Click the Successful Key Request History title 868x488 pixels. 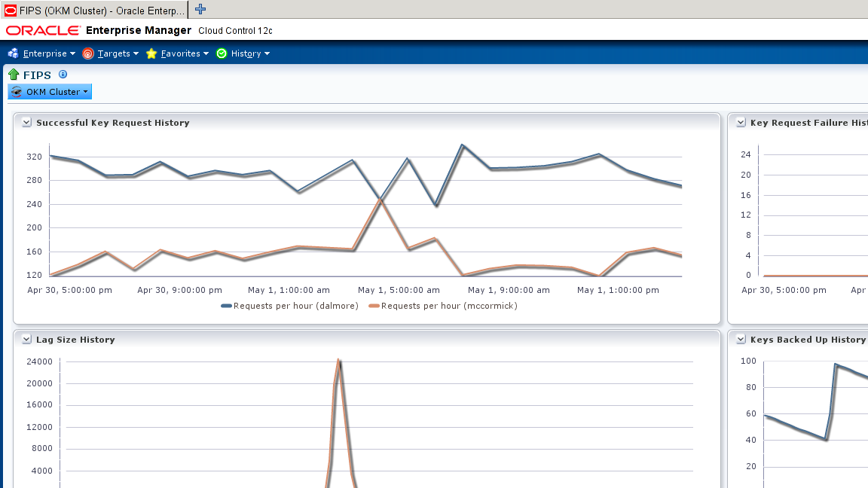click(x=113, y=123)
